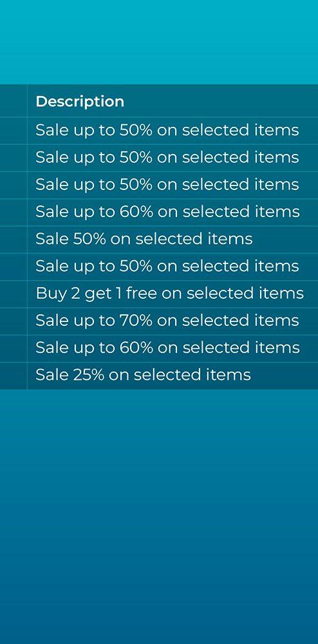This screenshot has height=644, width=318.
Task: Select the last 'Sale up to 60%' row
Action: pos(173,348)
